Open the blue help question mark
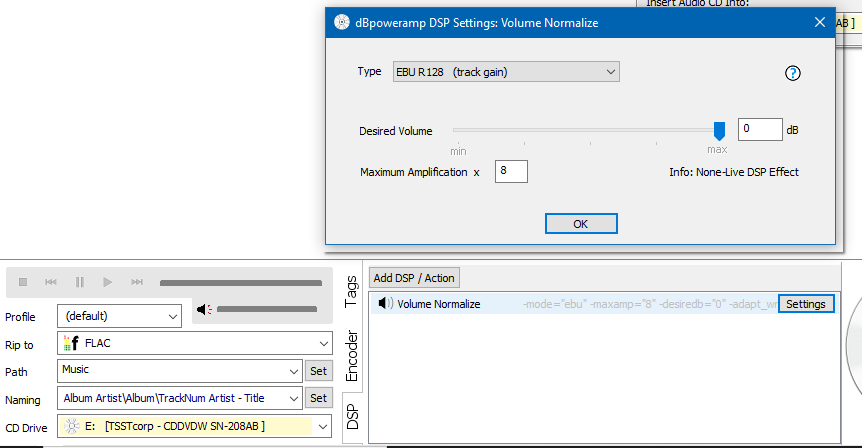 point(794,73)
